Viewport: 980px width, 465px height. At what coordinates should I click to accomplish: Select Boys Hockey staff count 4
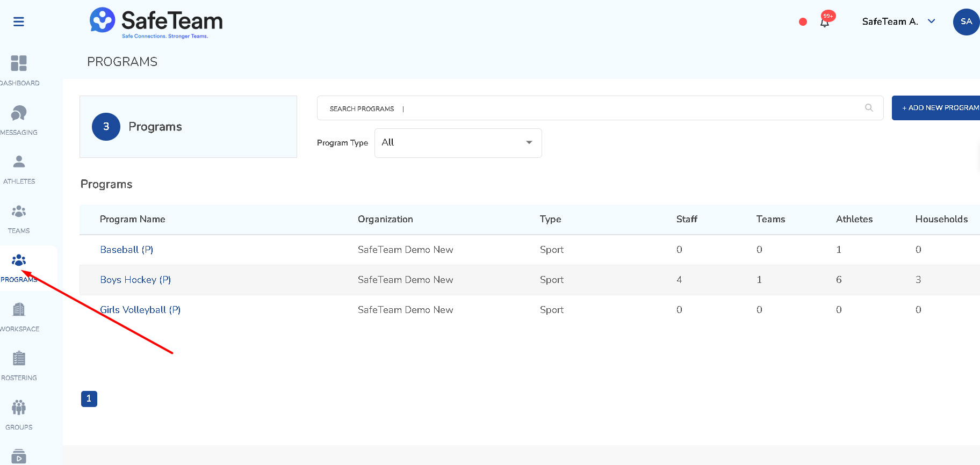coord(679,280)
